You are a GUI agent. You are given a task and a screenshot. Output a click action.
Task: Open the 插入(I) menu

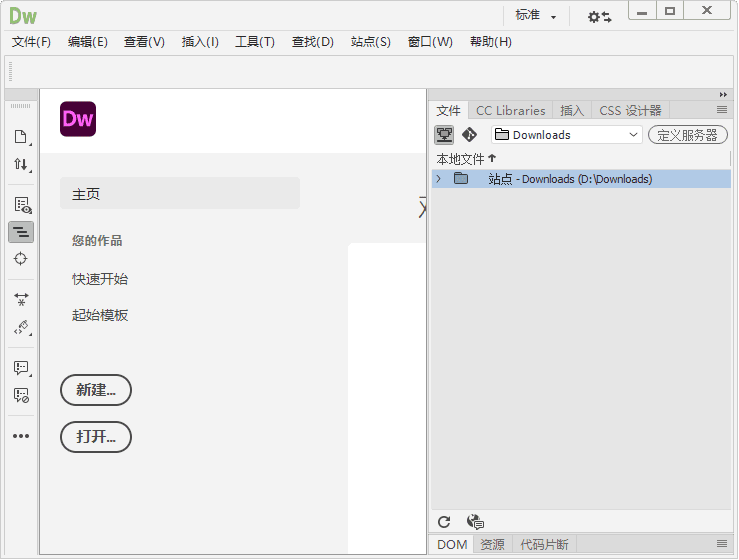coord(200,42)
